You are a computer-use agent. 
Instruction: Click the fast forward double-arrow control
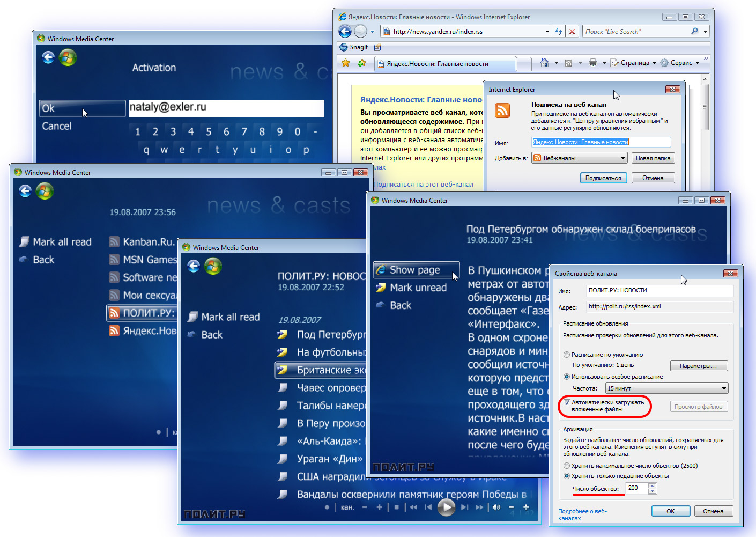click(x=479, y=507)
